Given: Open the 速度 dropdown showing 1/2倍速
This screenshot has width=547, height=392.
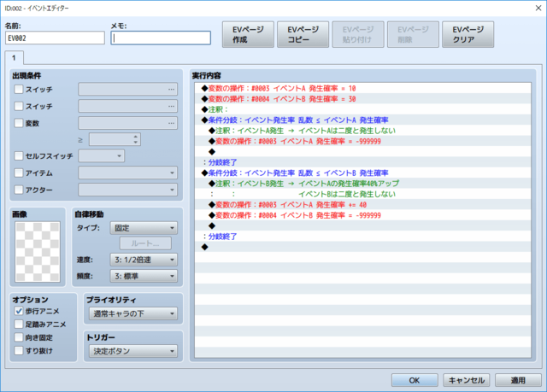Looking at the screenshot, I should click(x=144, y=260).
